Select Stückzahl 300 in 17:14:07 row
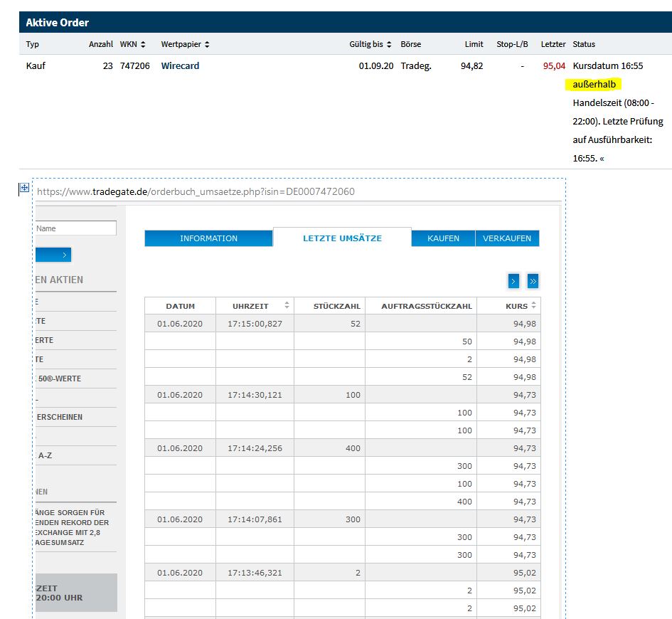 [x=353, y=519]
